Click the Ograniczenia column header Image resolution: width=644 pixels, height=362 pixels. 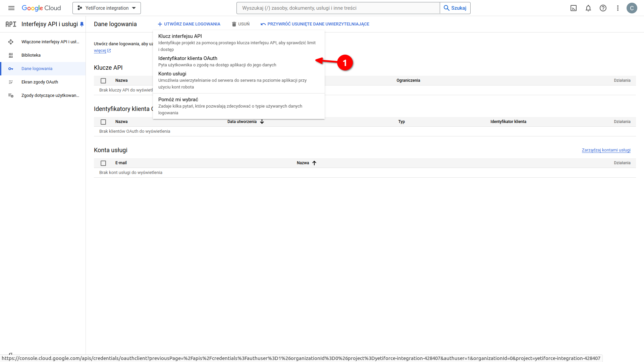[x=408, y=80]
